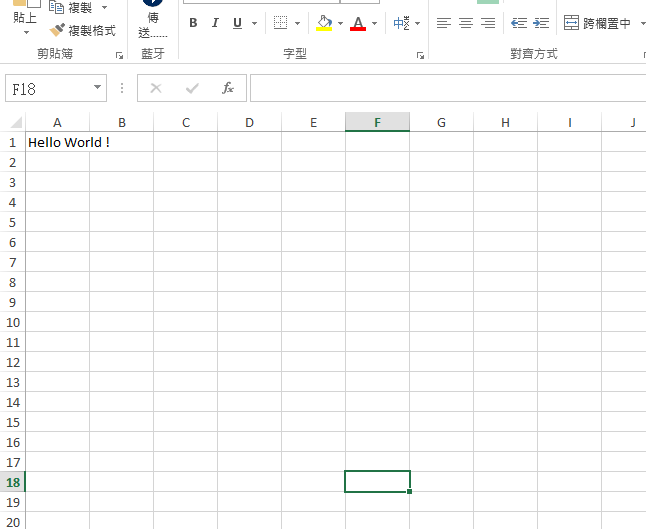Toggle Italic formatting

pos(215,23)
